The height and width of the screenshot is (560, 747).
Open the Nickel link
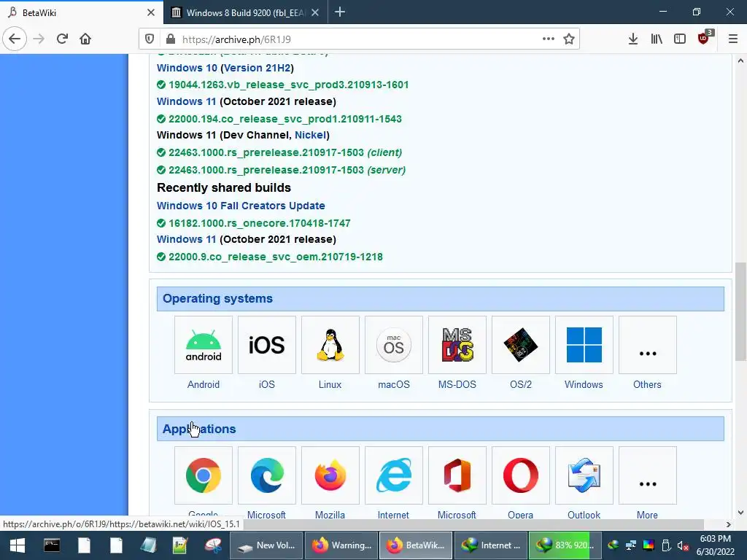[310, 135]
